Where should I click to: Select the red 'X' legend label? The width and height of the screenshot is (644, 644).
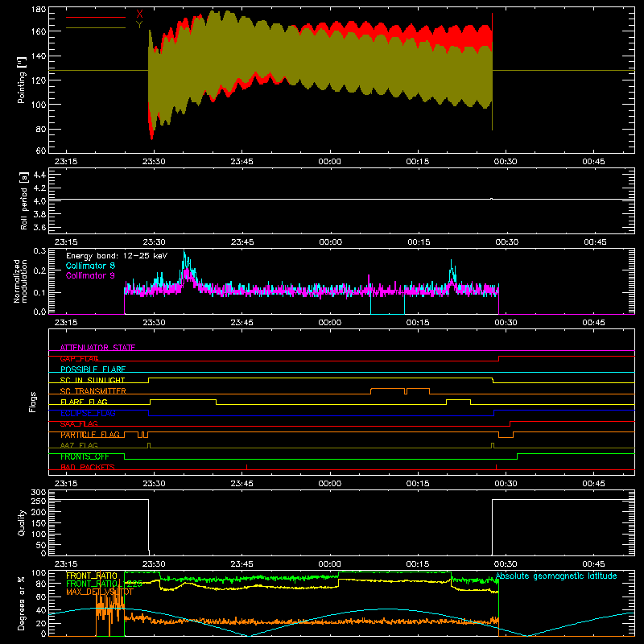[139, 14]
